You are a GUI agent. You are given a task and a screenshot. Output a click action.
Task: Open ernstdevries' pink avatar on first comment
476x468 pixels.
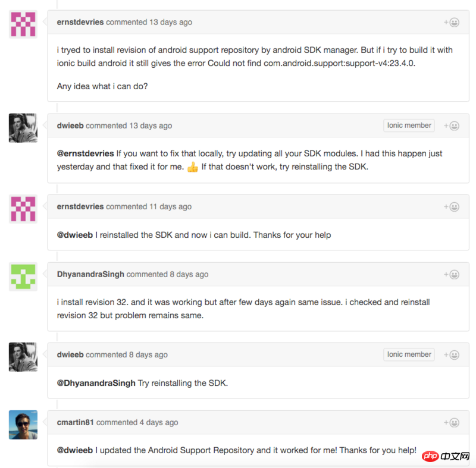tap(23, 24)
